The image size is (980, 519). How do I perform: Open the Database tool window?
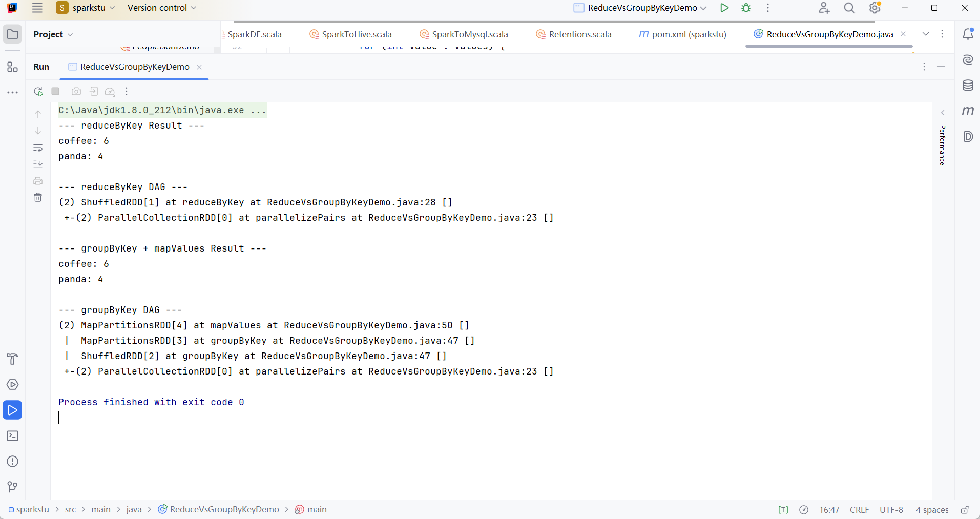tap(968, 85)
